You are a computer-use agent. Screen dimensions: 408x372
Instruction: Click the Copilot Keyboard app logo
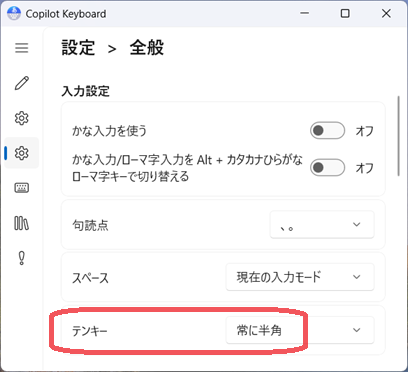point(14,14)
